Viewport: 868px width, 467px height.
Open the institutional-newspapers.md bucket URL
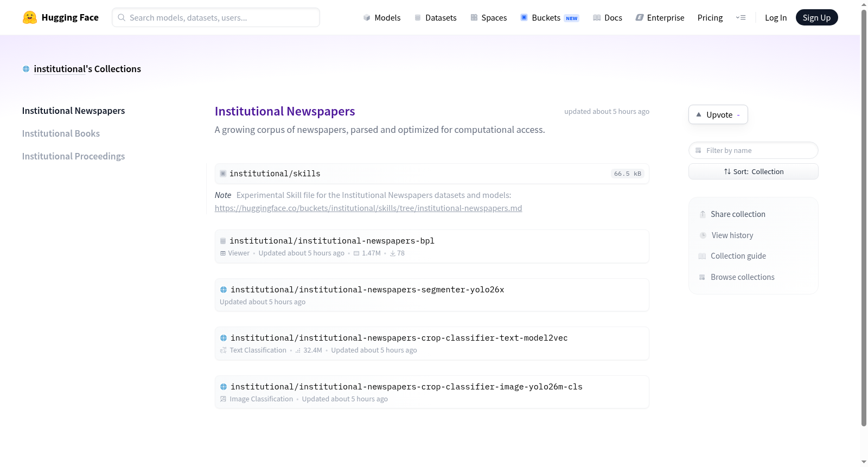[368, 208]
